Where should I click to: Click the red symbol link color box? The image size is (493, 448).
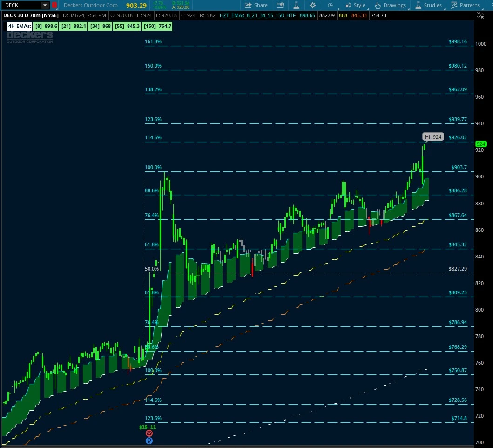(x=54, y=5)
